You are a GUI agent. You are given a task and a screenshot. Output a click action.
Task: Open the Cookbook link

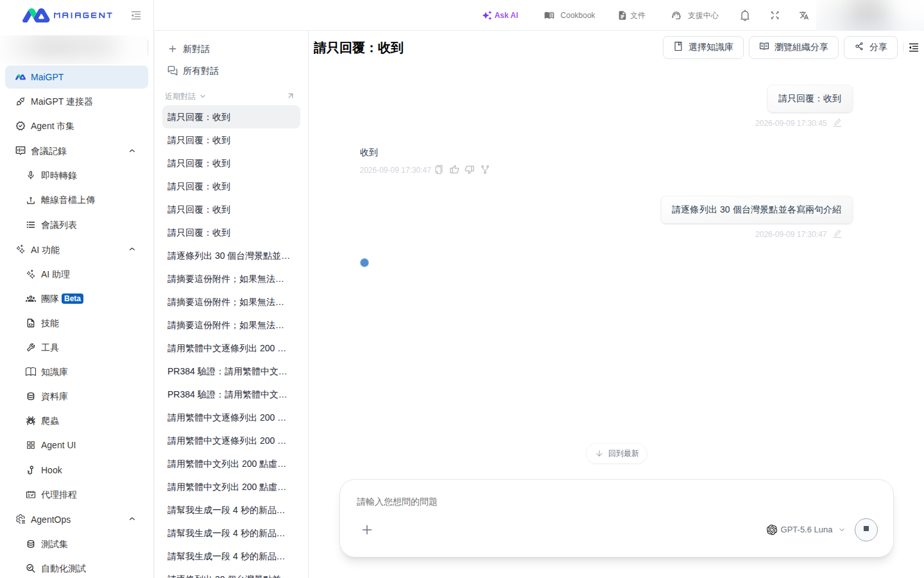[570, 15]
